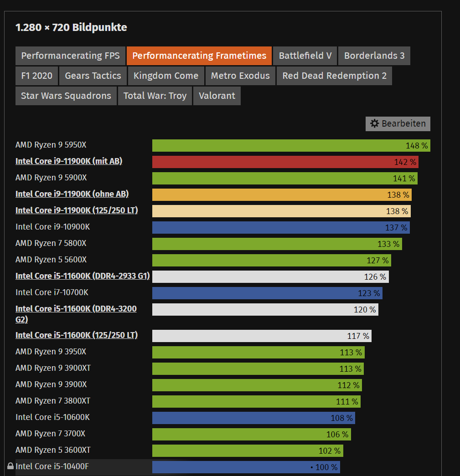Select the Performancerating Frametimes tab
Viewport: 460px width, 476px height.
pos(199,56)
